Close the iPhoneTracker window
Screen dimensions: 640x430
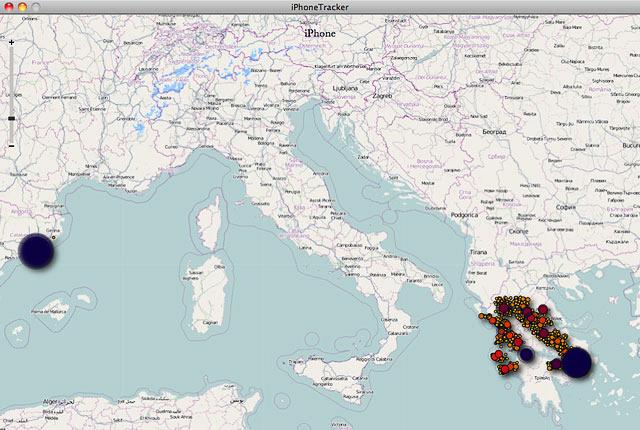tap(9, 7)
